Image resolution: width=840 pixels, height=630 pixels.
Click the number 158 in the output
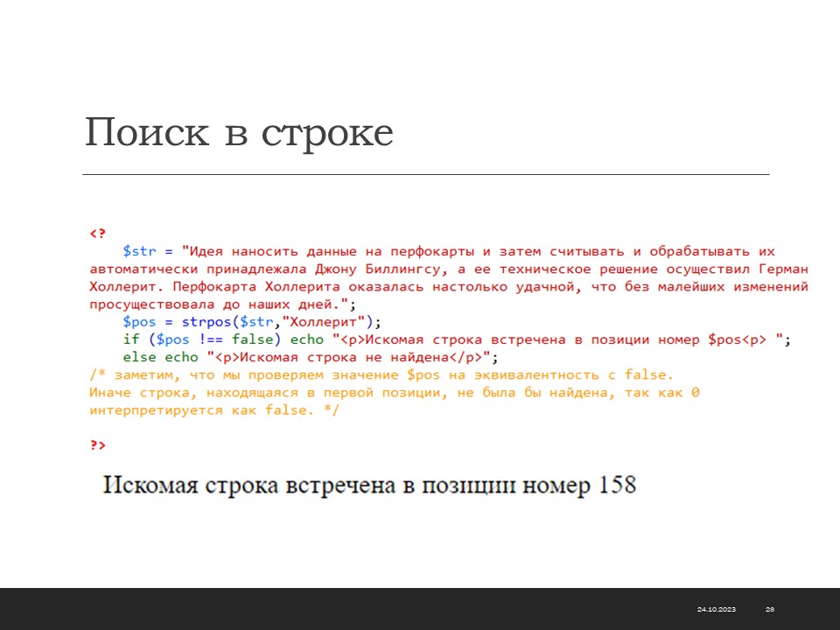click(617, 485)
